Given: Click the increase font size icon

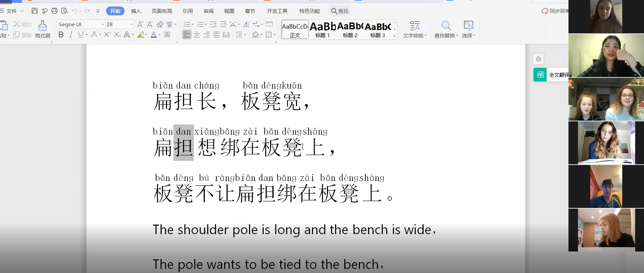Looking at the screenshot, I should (x=140, y=24).
